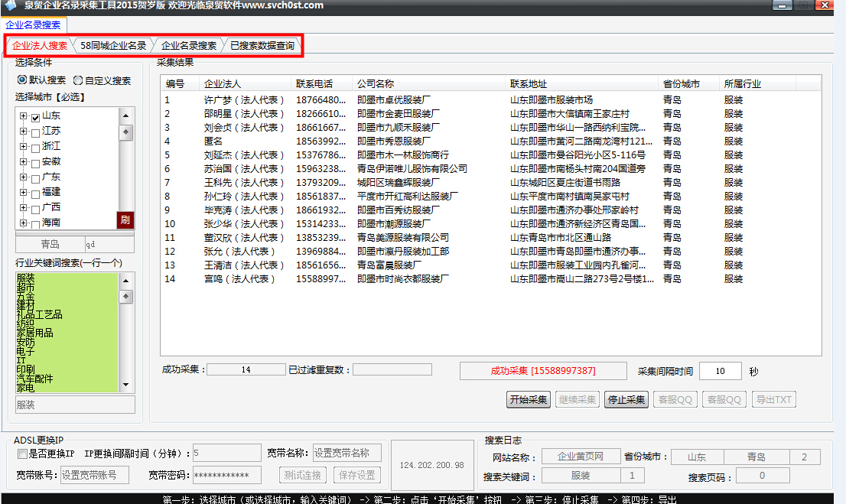Sort by 所属行业 column header
The image size is (846, 504).
coord(757,83)
